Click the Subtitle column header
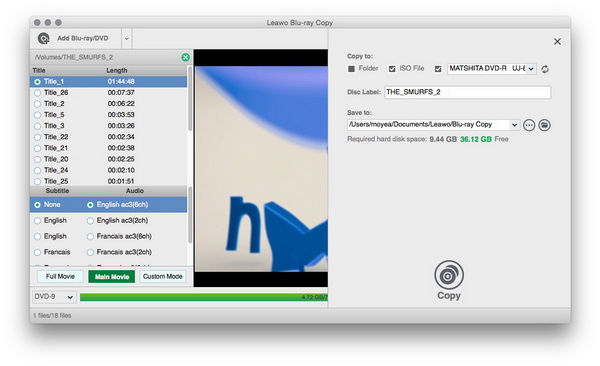Screen dimensions: 600x366 (57, 191)
